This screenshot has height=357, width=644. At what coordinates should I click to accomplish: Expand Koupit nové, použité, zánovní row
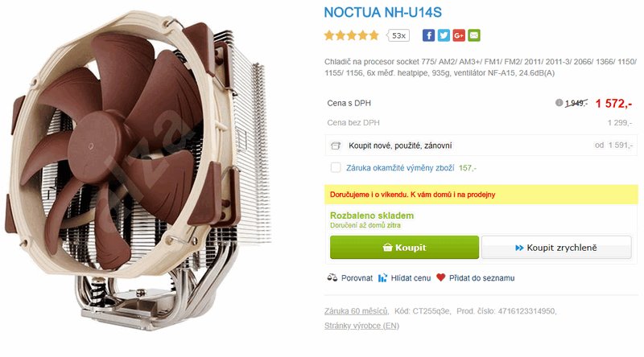tap(481, 146)
